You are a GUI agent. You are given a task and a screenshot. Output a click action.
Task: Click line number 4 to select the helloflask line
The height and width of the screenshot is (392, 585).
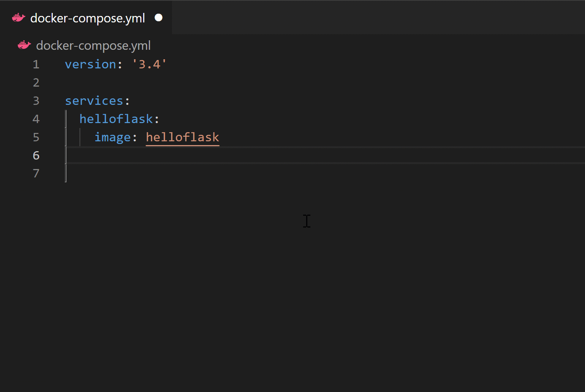click(36, 119)
